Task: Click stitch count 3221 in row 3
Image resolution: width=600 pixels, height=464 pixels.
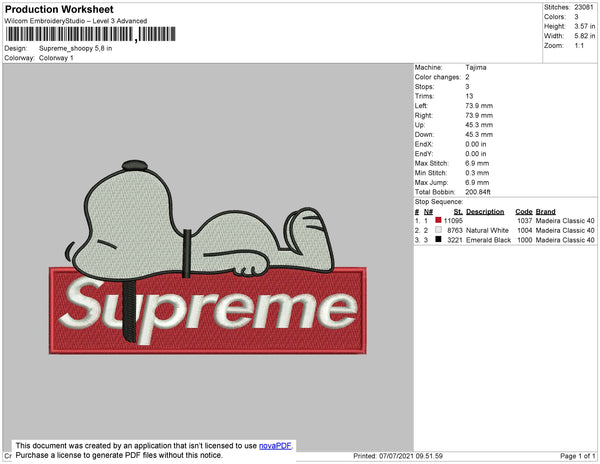Action: [455, 240]
